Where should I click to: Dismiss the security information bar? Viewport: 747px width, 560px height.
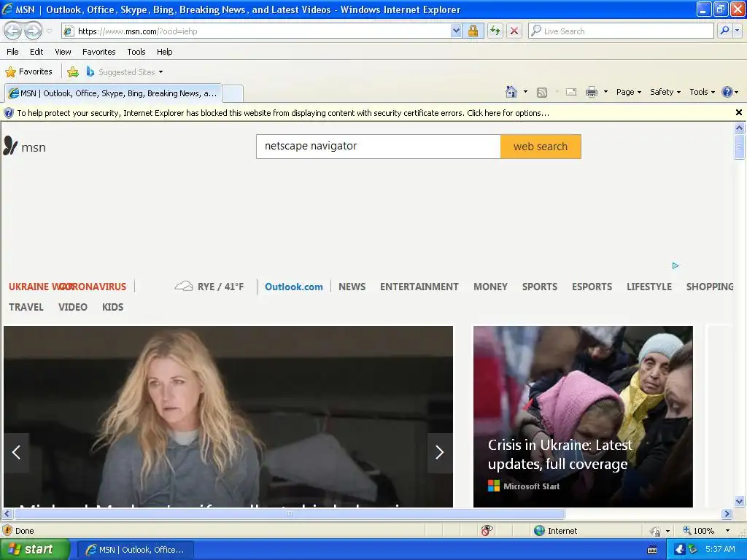pos(738,112)
